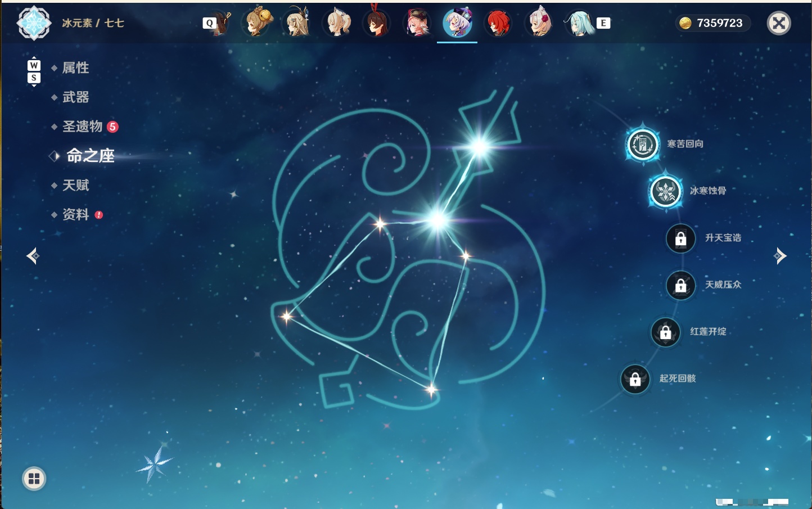This screenshot has height=509, width=812.
Task: Select the locked 起死回骸 constellation icon
Action: pyautogui.click(x=635, y=379)
